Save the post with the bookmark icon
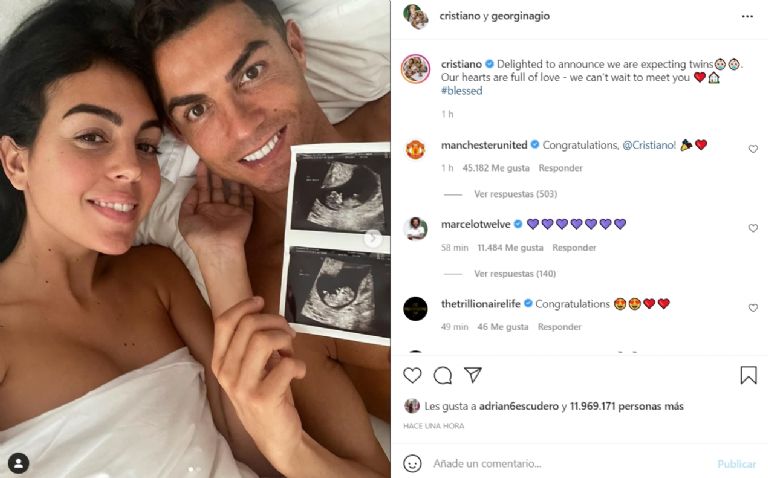The height and width of the screenshot is (478, 768). click(x=748, y=375)
